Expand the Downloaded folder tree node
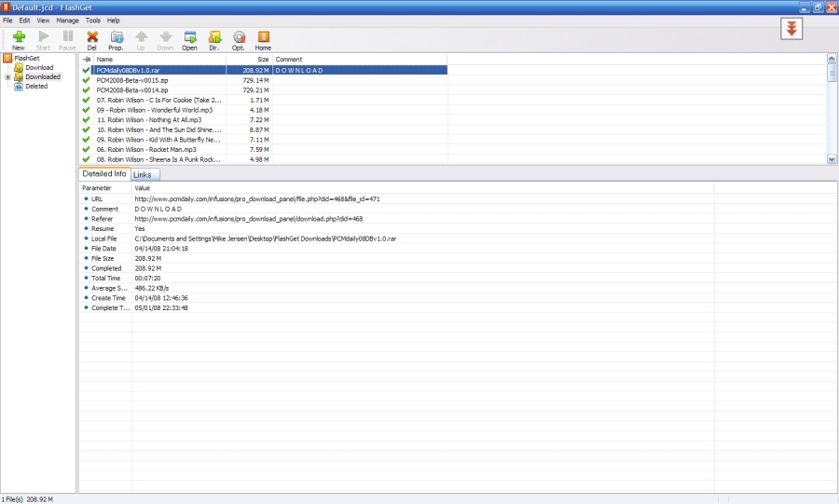Viewport: 839px width, 504px height. pos(7,77)
